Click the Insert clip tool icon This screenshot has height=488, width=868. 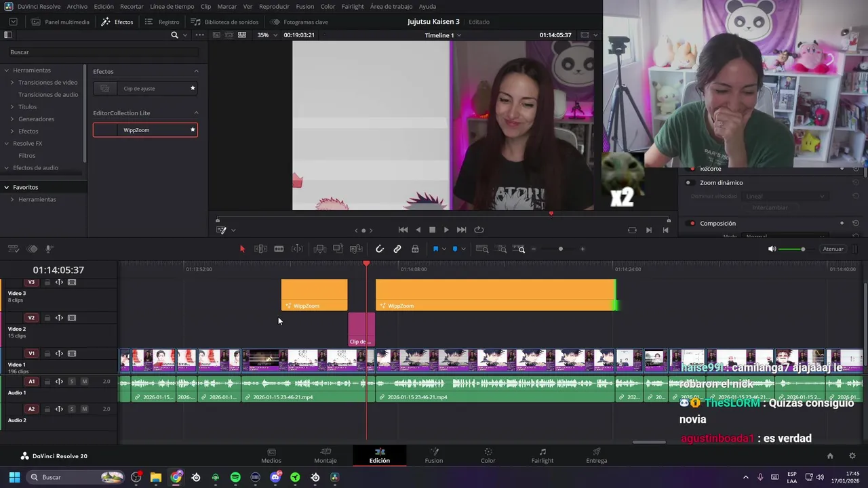click(320, 249)
